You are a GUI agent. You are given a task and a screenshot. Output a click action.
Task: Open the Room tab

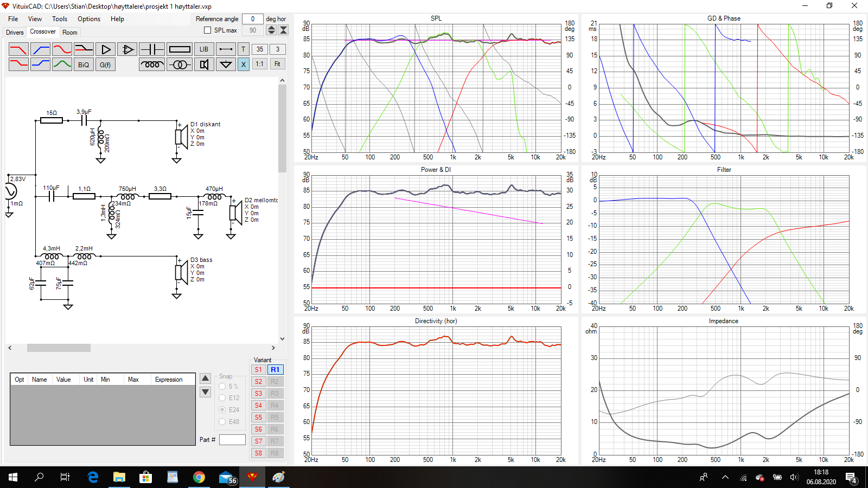[x=70, y=33]
